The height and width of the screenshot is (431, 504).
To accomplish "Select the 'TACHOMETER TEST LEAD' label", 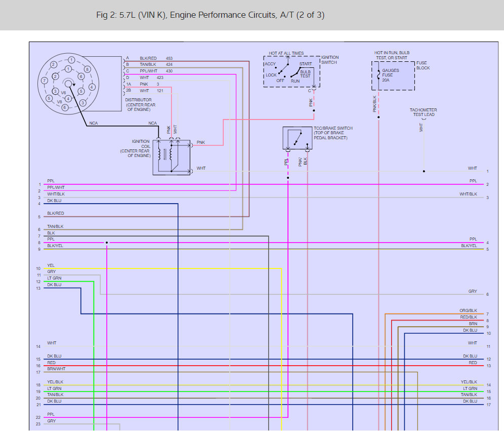I will pyautogui.click(x=423, y=112).
